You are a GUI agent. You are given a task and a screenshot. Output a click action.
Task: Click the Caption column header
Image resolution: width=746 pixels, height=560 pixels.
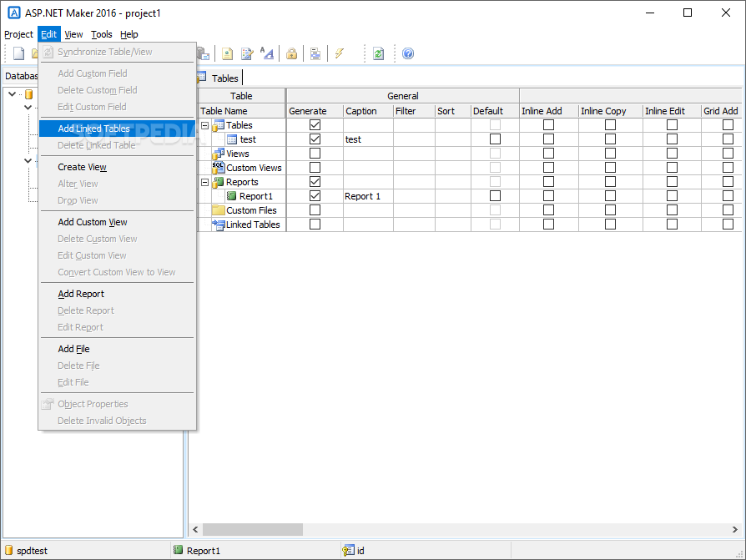click(x=368, y=111)
